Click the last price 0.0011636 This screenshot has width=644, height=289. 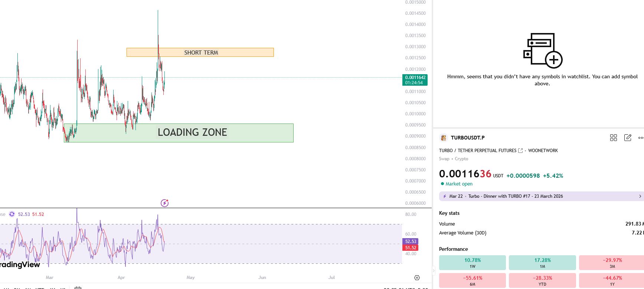coord(465,174)
